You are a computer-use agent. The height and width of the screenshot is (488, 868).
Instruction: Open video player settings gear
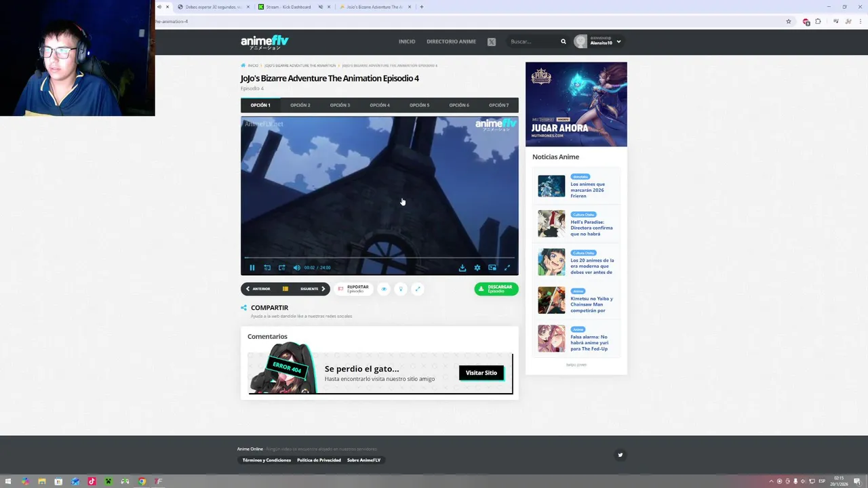477,268
